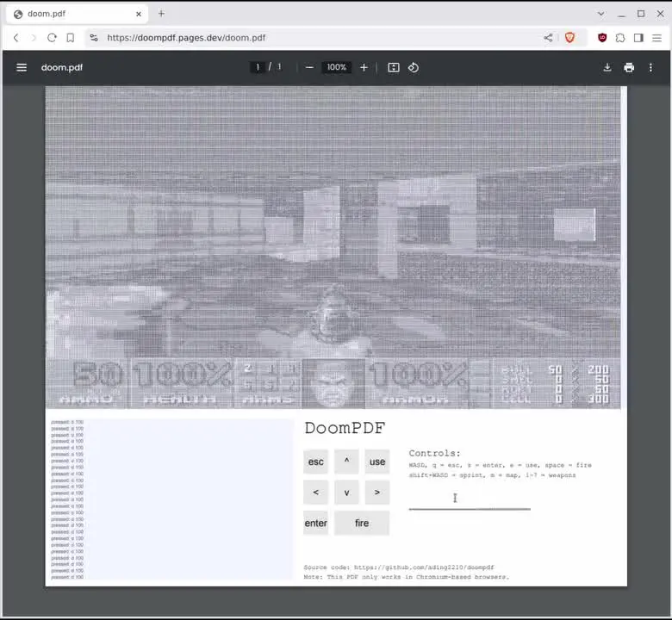Toggle the browser sidebar panel
This screenshot has width=672, height=620.
[x=638, y=38]
